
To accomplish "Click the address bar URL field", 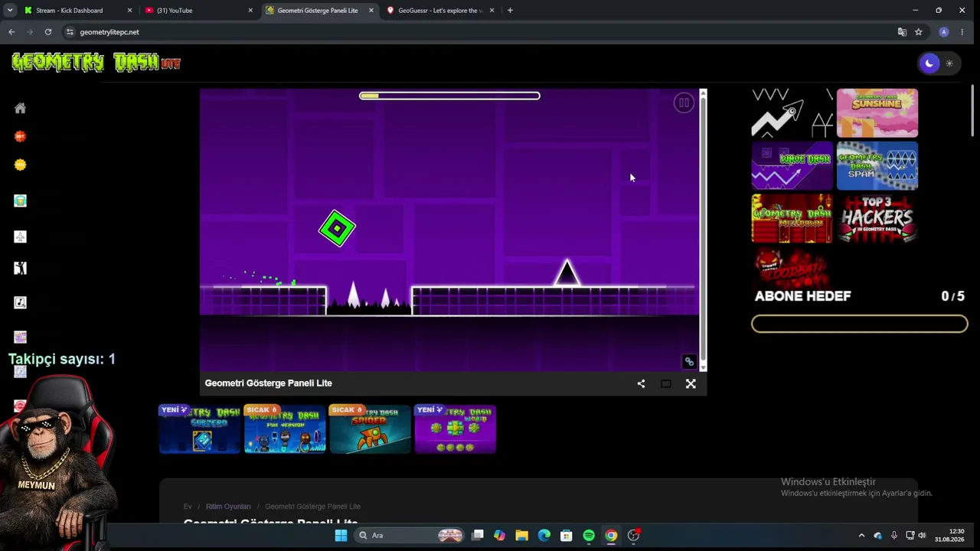I will 482,32.
